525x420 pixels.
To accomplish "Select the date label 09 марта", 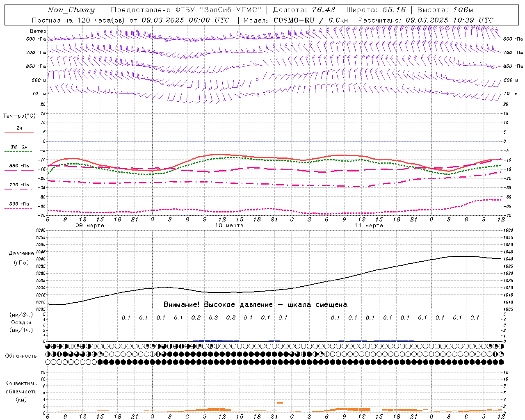I will (90, 226).
